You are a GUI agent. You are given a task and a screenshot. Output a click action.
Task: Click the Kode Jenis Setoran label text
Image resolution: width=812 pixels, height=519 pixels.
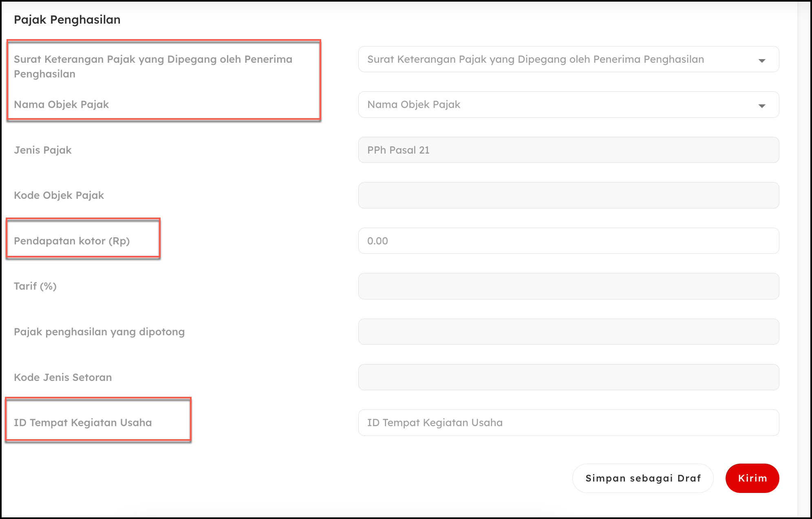click(x=63, y=377)
